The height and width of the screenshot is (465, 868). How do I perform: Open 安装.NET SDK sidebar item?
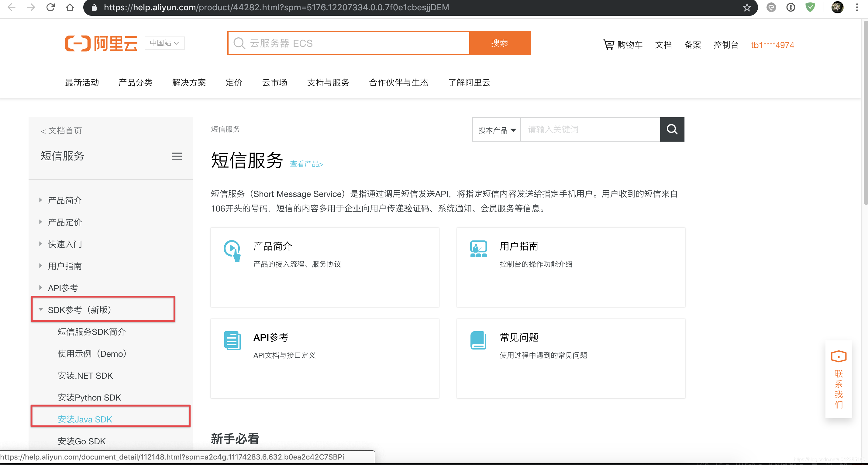pyautogui.click(x=85, y=376)
